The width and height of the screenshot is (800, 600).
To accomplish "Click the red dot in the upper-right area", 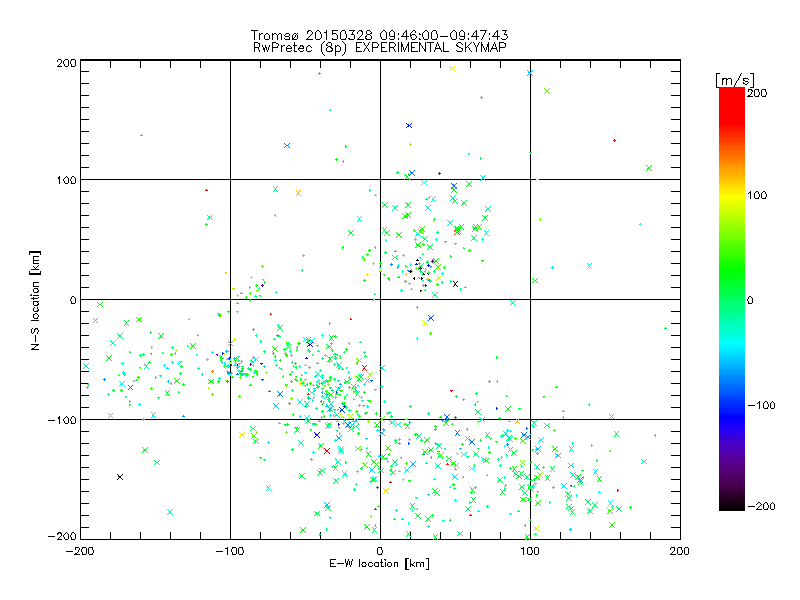I will tap(614, 140).
